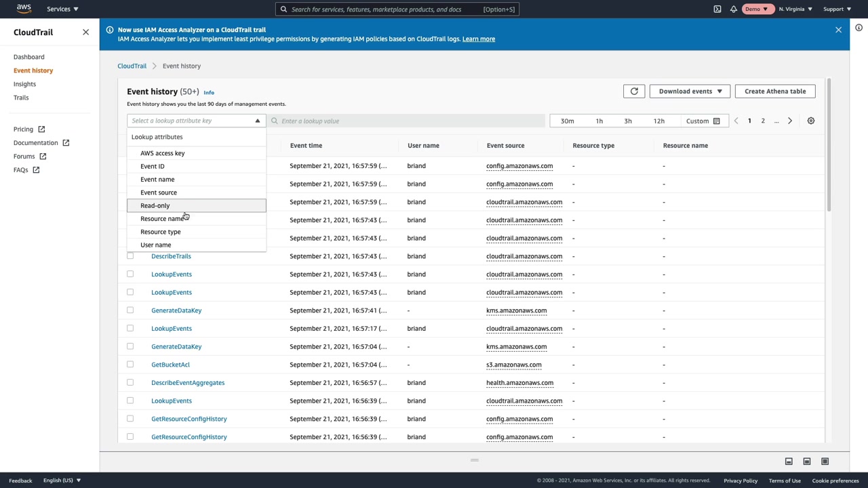Expand the Download events dropdown
The width and height of the screenshot is (868, 488).
pos(690,91)
